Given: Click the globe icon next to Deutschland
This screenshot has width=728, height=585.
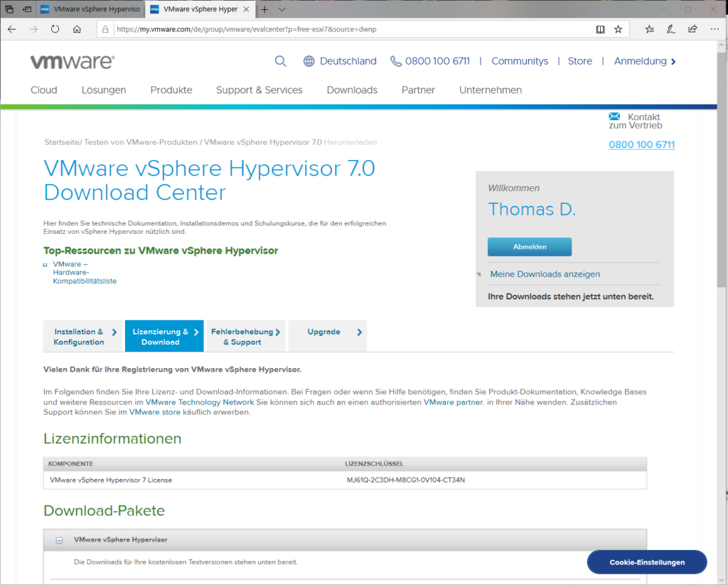Looking at the screenshot, I should [x=309, y=61].
